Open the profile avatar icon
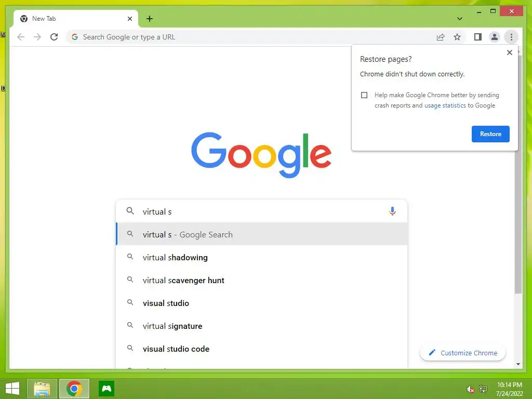Viewport: 532px width, 399px height. click(495, 37)
